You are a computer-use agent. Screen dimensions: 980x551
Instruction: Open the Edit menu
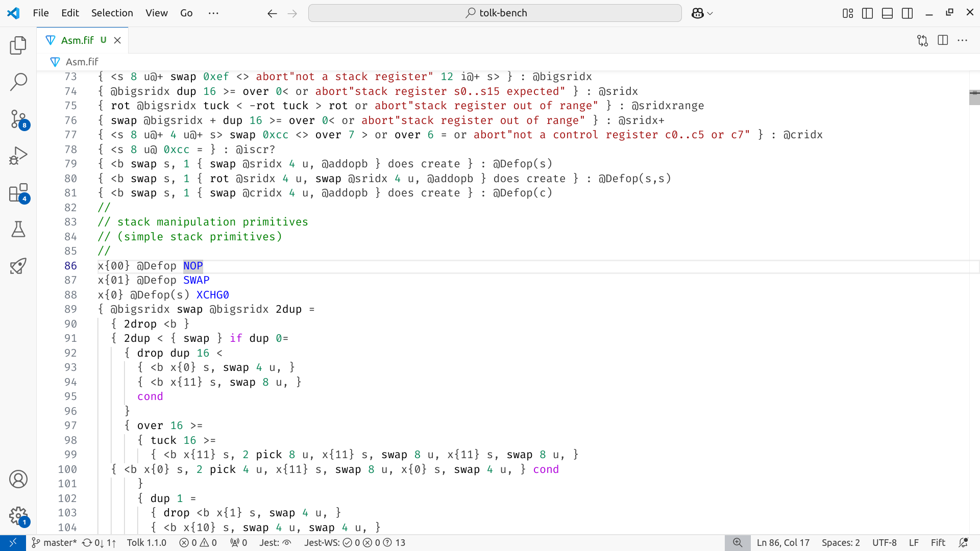(70, 13)
